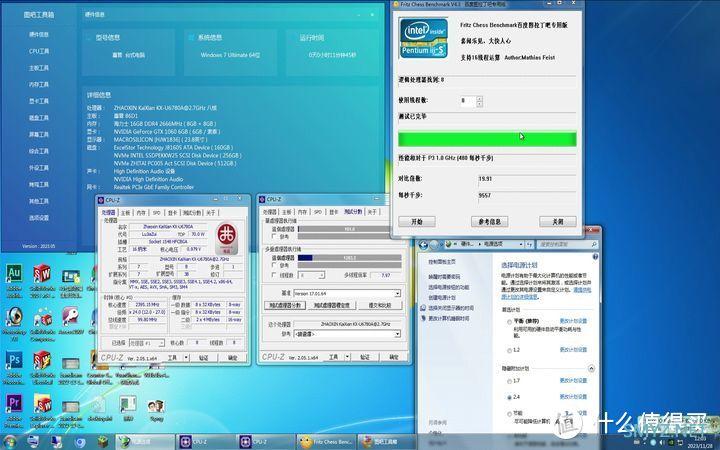Switch to the Fritz Chess Benchmark taskbar button
Viewport: 720px width, 450px height.
click(x=326, y=442)
